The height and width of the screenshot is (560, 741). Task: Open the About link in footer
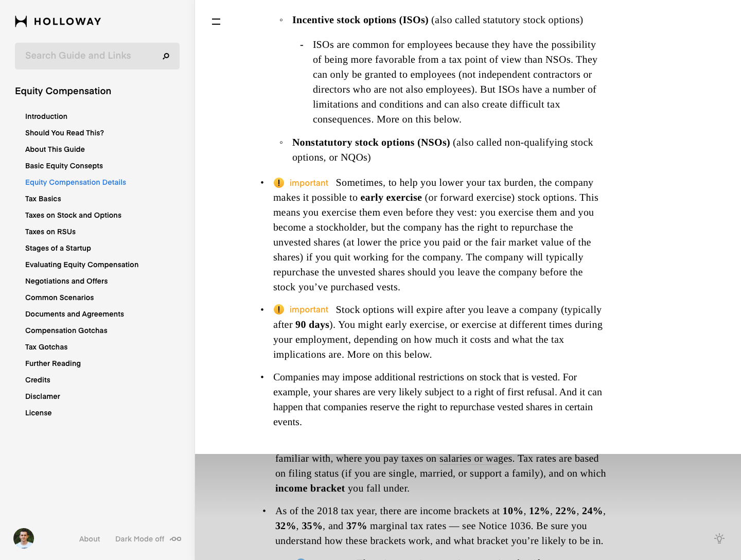90,539
